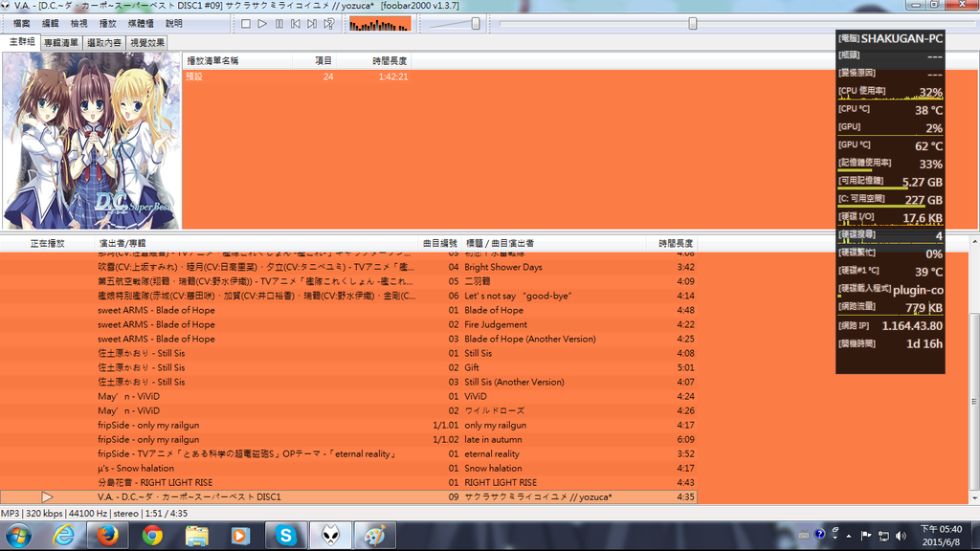The image size is (980, 551).
Task: Click the track list scroll-up arrow
Action: pyautogui.click(x=974, y=241)
